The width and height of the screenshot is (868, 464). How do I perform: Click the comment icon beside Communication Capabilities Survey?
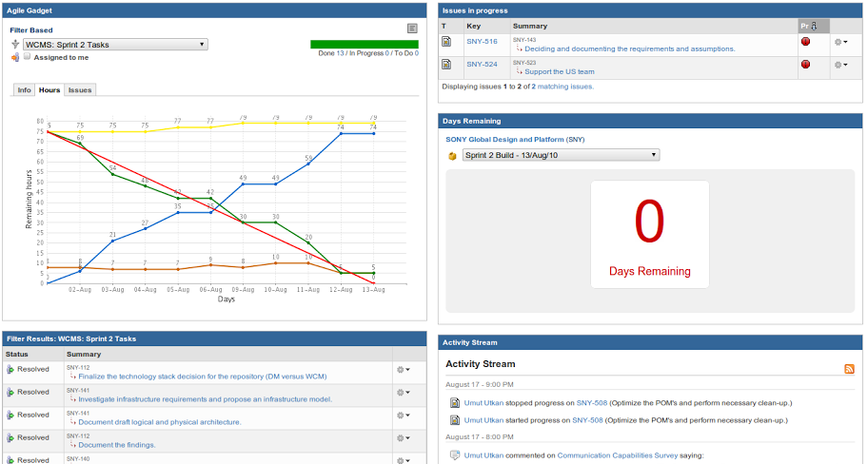(455, 455)
